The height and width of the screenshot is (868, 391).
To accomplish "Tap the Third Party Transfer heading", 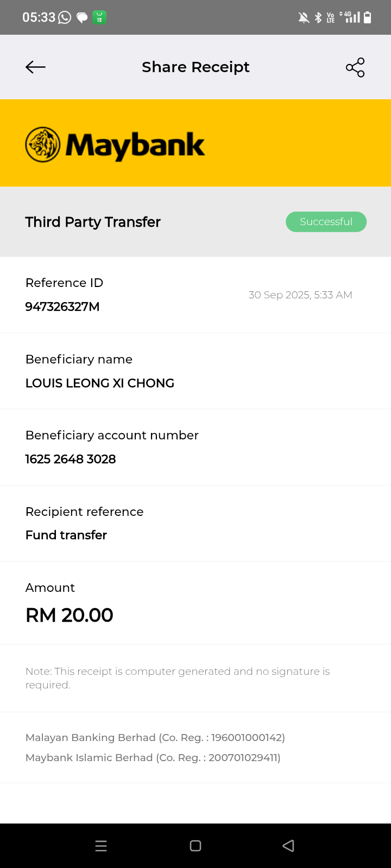I will (x=93, y=222).
